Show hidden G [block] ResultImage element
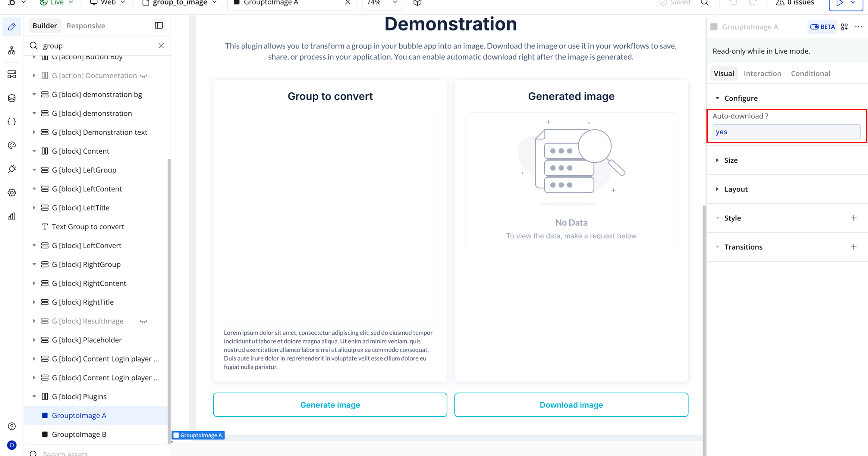Screen dimensions: 868x456 click(143, 321)
